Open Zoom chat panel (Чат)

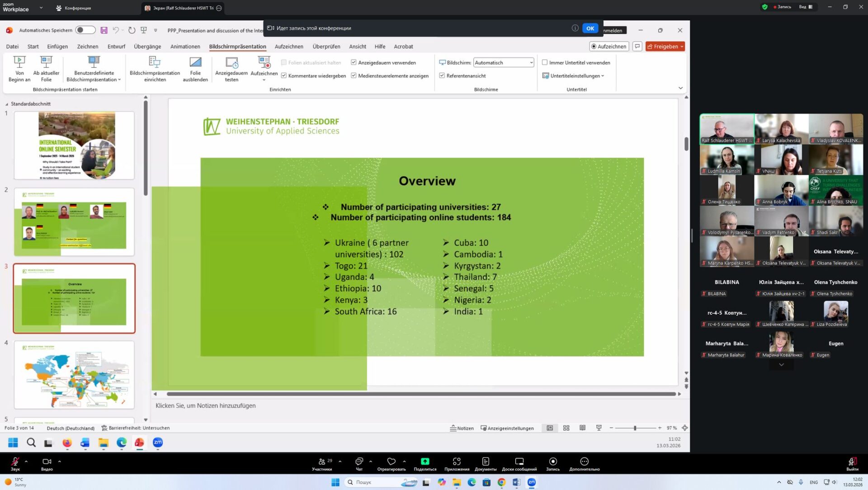[x=359, y=463]
